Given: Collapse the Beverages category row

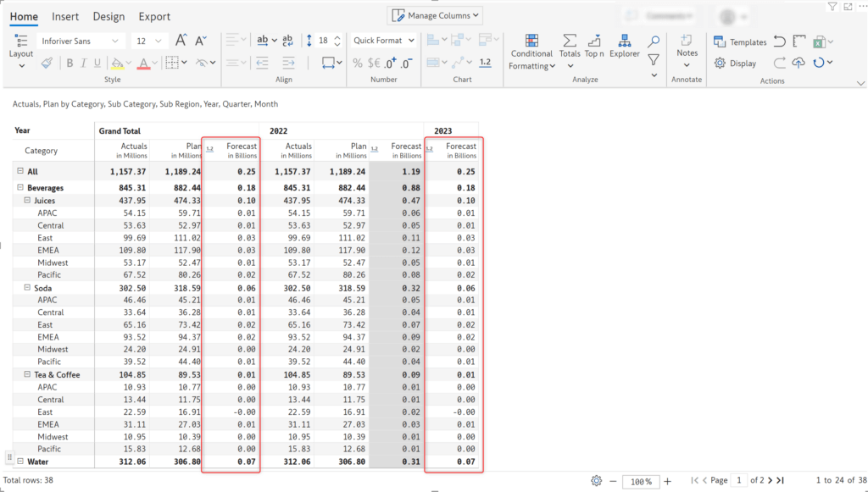Looking at the screenshot, I should click(20, 187).
